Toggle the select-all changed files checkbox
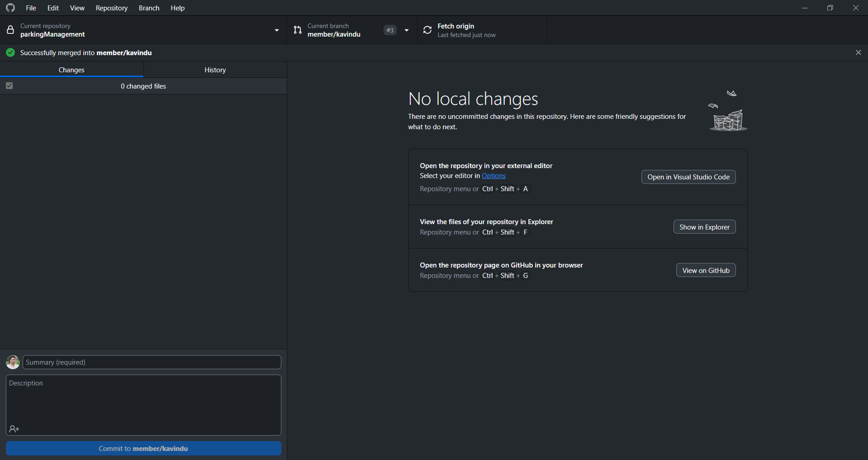868x460 pixels. 9,86
